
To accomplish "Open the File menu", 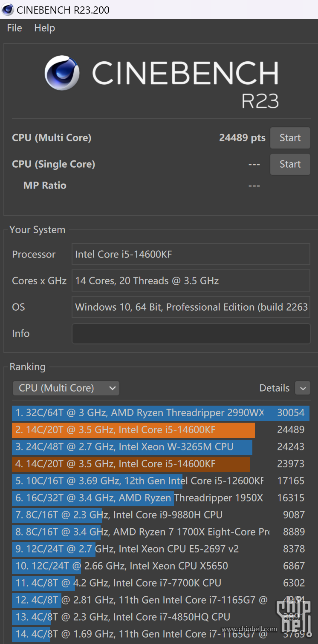I will tap(14, 28).
